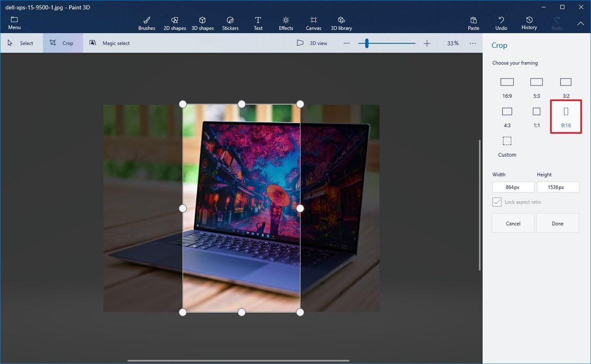Select the Brushes tool
This screenshot has width=591, height=364.
pyautogui.click(x=146, y=22)
